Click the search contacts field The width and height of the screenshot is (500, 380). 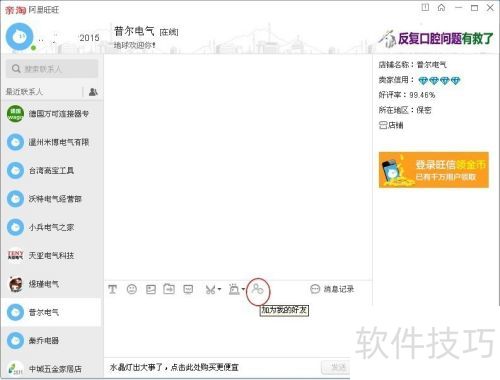pyautogui.click(x=52, y=69)
